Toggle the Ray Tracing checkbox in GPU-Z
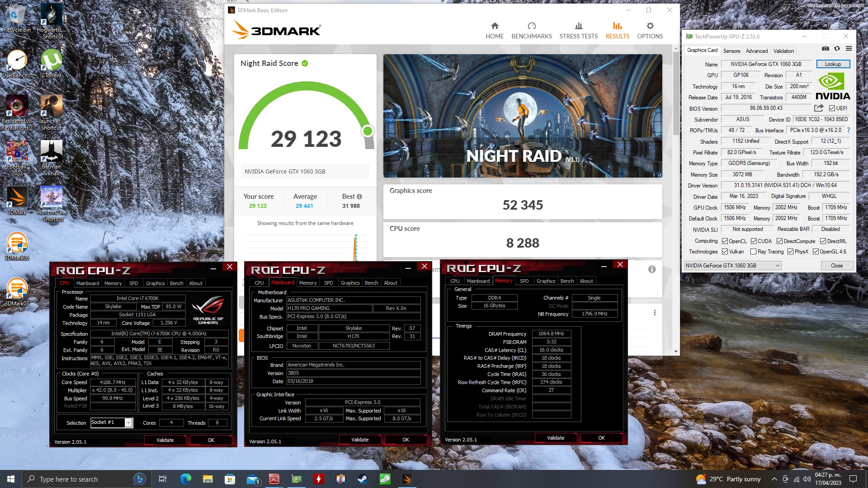Screen dimensions: 868x488 click(754, 252)
